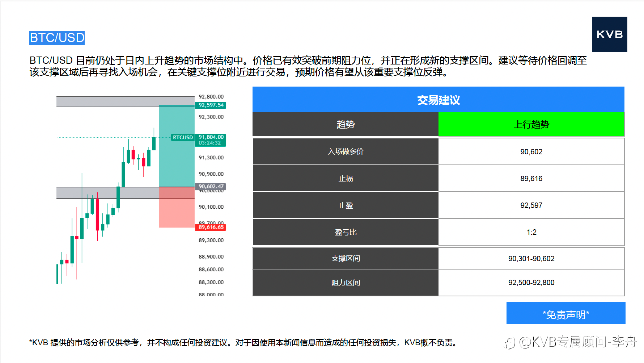Click the gray 90,602.47 entry label

(x=211, y=187)
